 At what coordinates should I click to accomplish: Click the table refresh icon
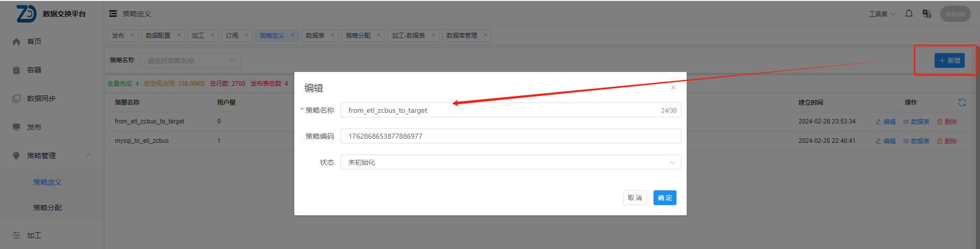point(962,103)
